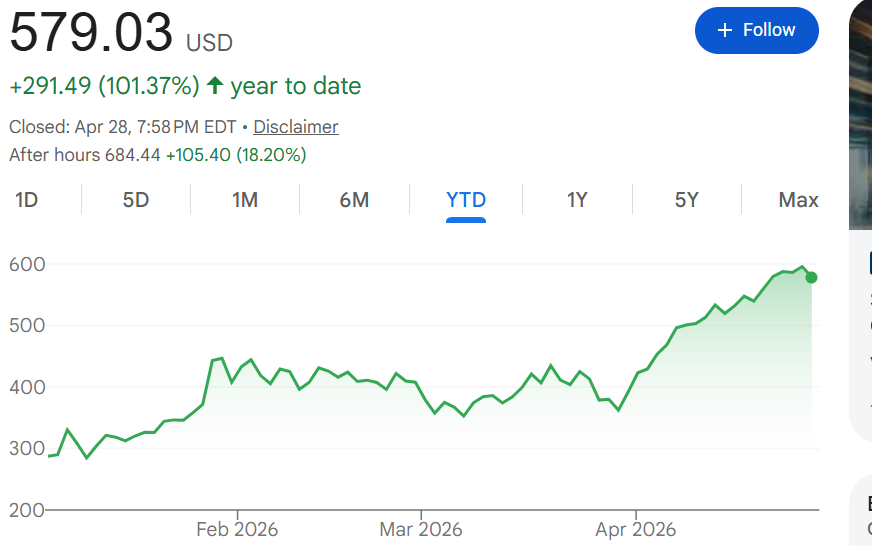872x546 pixels.
Task: Click the green up arrow beside year to date
Action: coord(214,86)
